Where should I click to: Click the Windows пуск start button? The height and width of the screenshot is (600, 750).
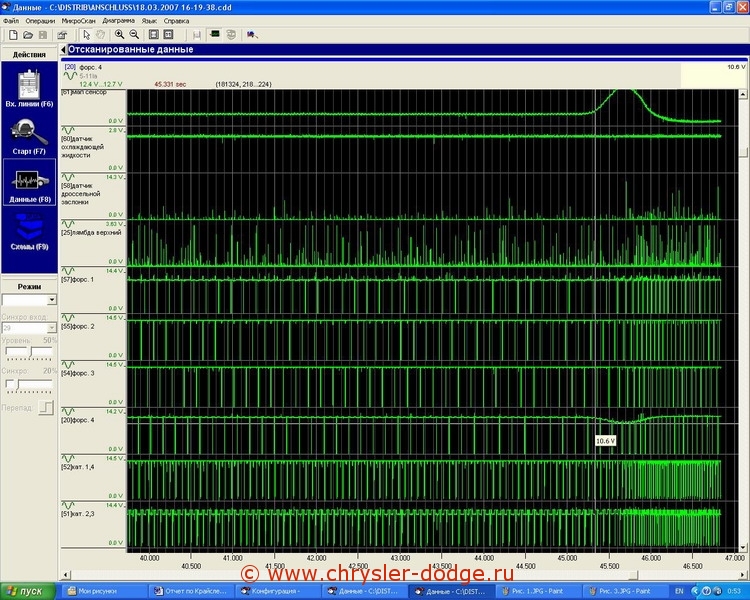coord(27,591)
